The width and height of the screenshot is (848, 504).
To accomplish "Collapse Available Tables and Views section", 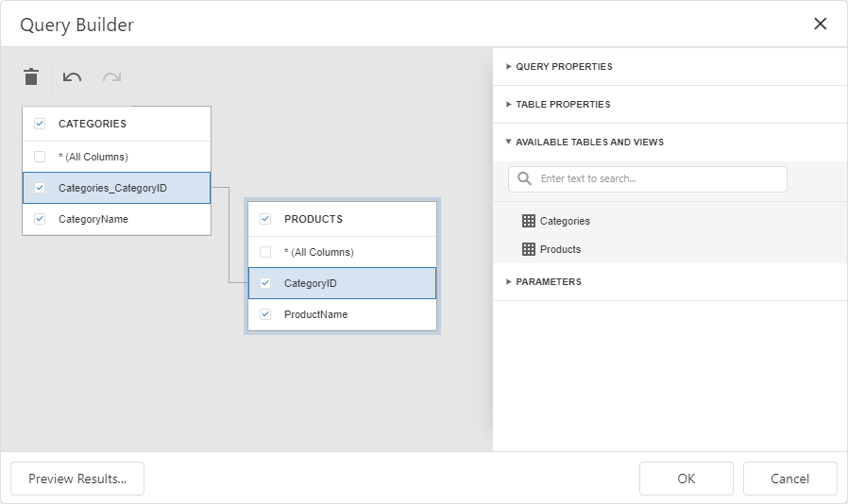I will pyautogui.click(x=589, y=143).
